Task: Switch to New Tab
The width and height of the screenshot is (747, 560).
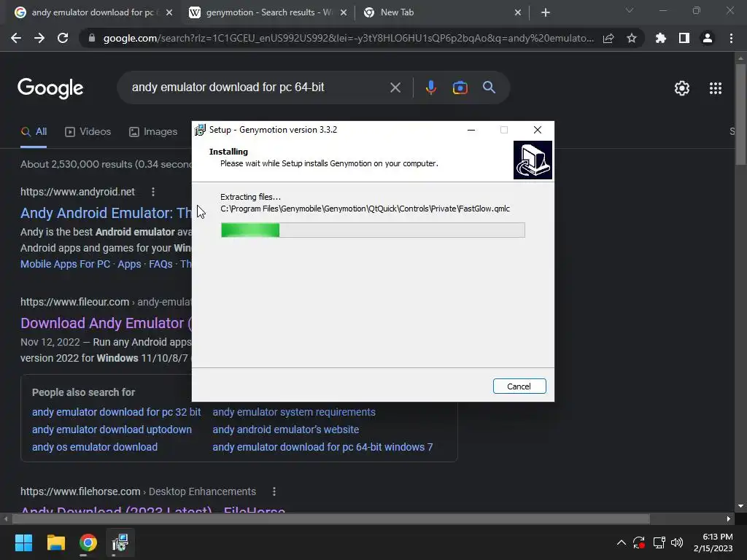Action: tap(396, 12)
